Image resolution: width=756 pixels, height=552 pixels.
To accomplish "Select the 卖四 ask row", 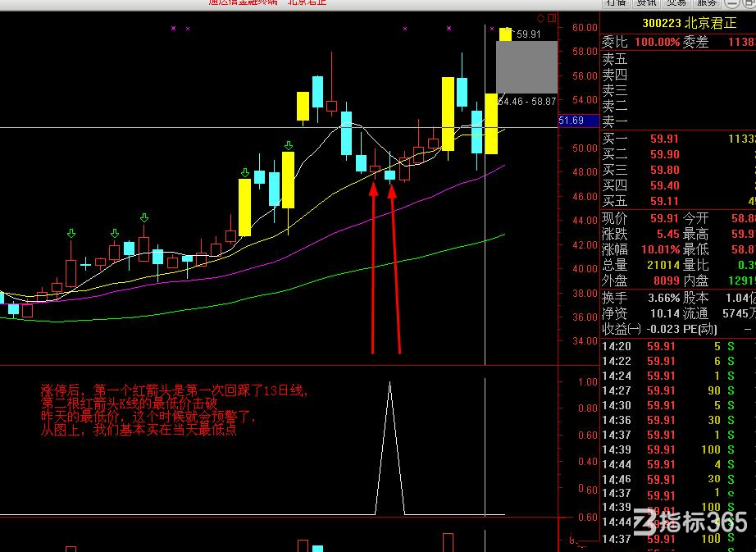I will (678, 75).
